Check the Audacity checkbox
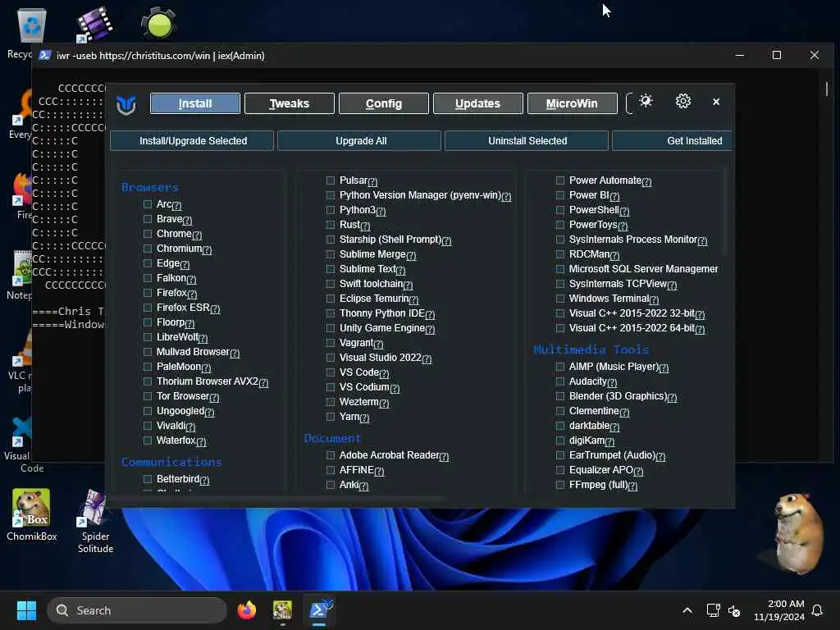This screenshot has width=840, height=630. point(560,381)
